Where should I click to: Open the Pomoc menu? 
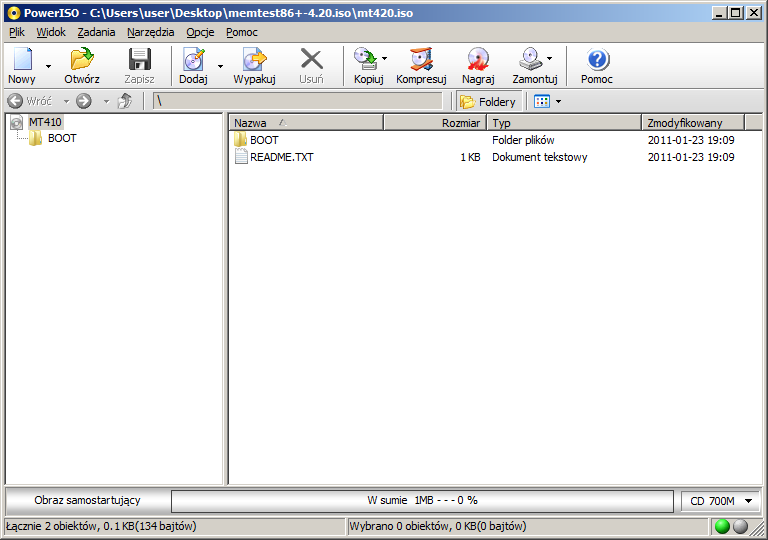[241, 32]
